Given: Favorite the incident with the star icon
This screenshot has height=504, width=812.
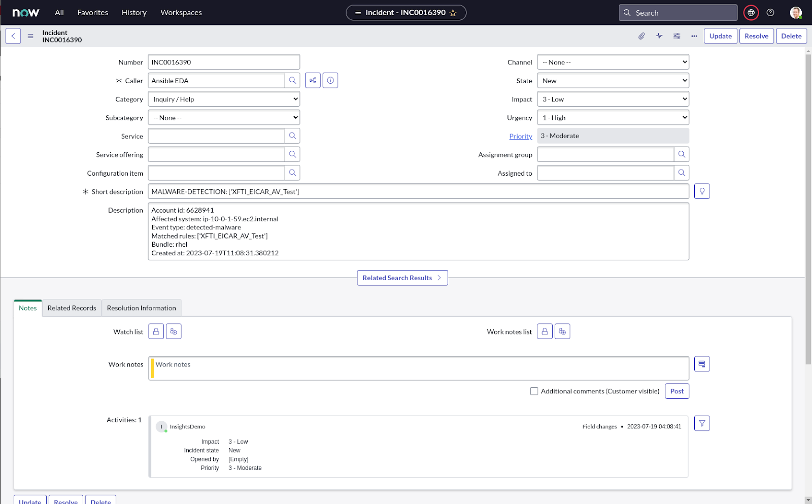Looking at the screenshot, I should (x=453, y=13).
